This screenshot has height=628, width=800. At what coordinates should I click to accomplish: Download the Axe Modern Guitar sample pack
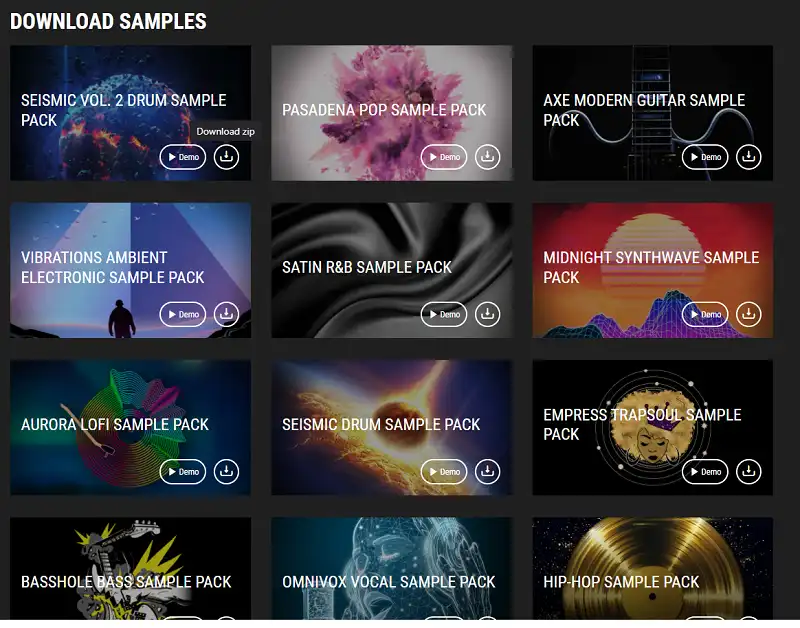point(748,157)
